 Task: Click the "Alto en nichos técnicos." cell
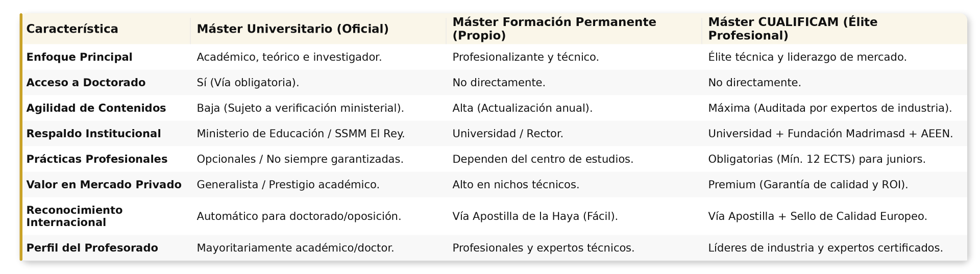pos(516,185)
